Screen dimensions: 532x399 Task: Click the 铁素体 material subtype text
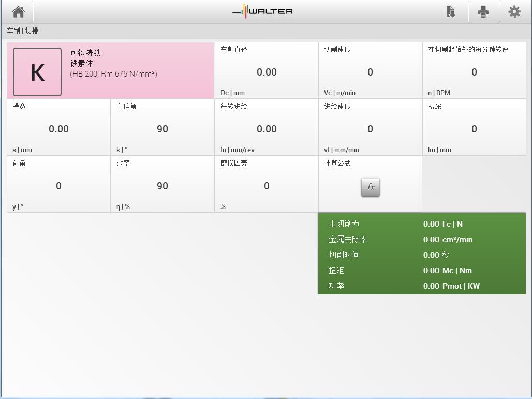[81, 64]
